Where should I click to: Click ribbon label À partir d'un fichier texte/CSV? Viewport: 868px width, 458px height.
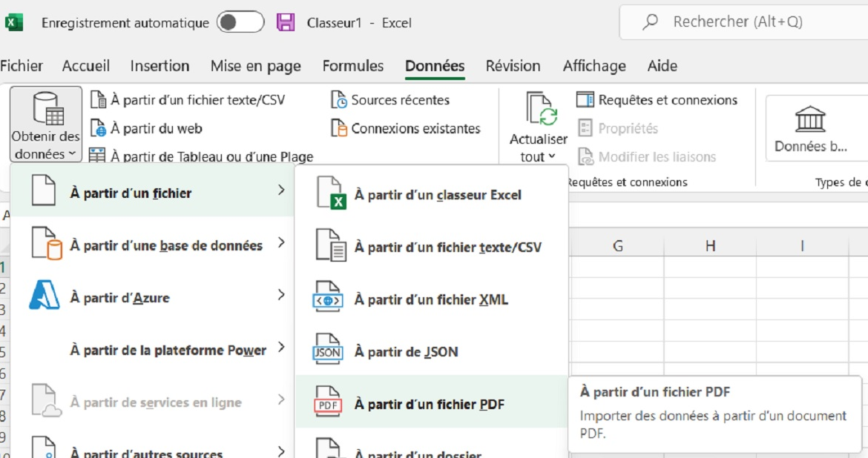click(x=197, y=99)
